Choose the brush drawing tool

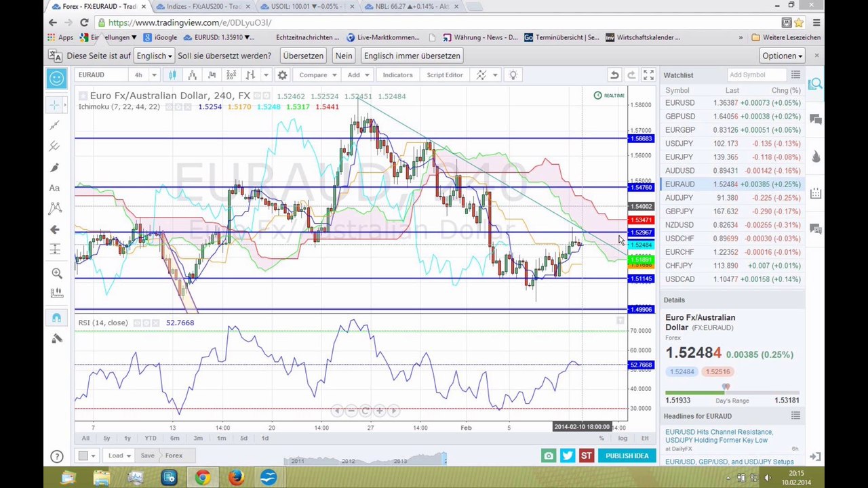point(56,167)
